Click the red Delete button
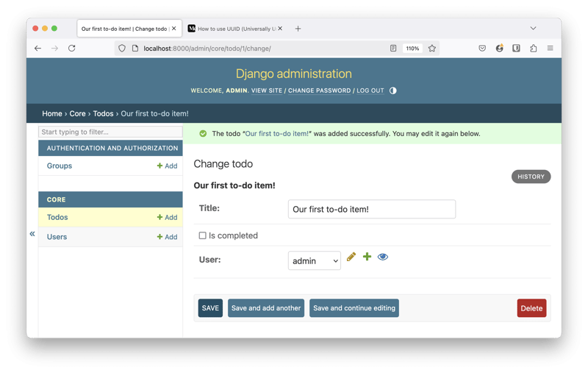 (531, 308)
